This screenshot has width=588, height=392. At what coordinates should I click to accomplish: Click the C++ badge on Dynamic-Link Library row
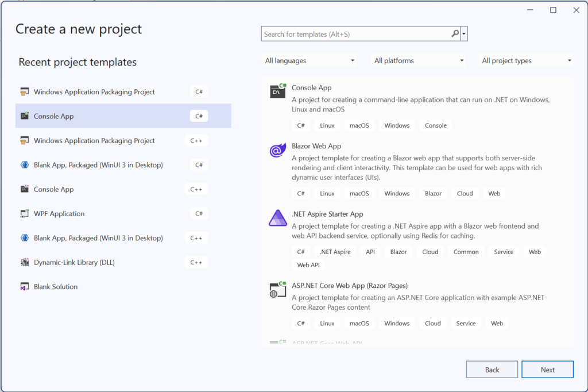[196, 263]
